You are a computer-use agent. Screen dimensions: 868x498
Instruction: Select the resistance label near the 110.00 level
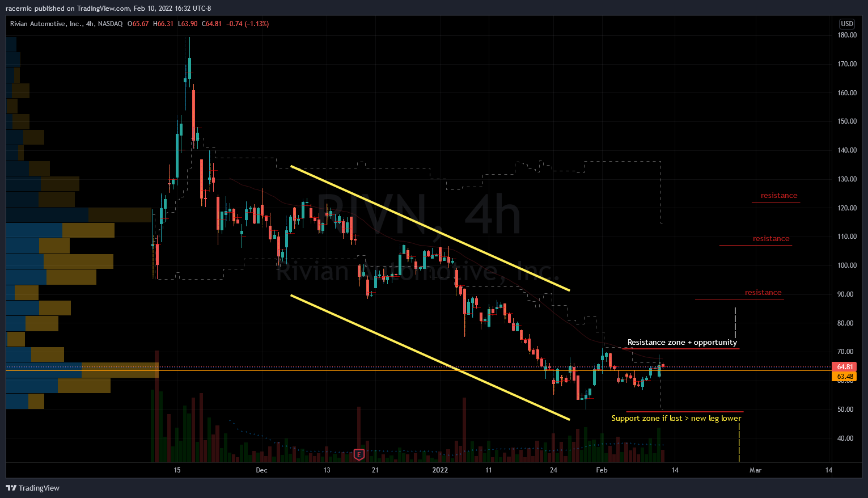[x=771, y=239]
